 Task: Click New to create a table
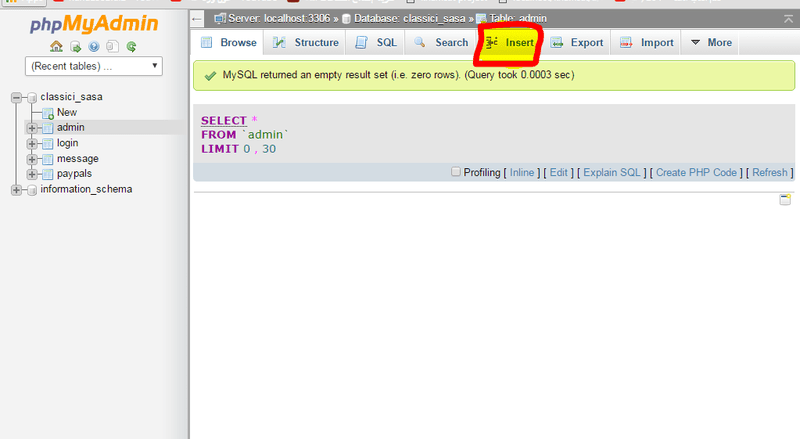click(67, 112)
